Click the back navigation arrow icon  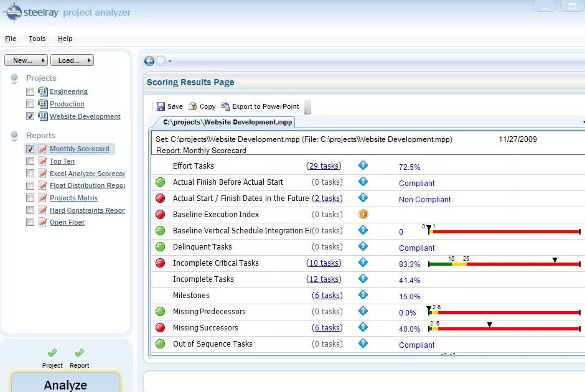[149, 61]
